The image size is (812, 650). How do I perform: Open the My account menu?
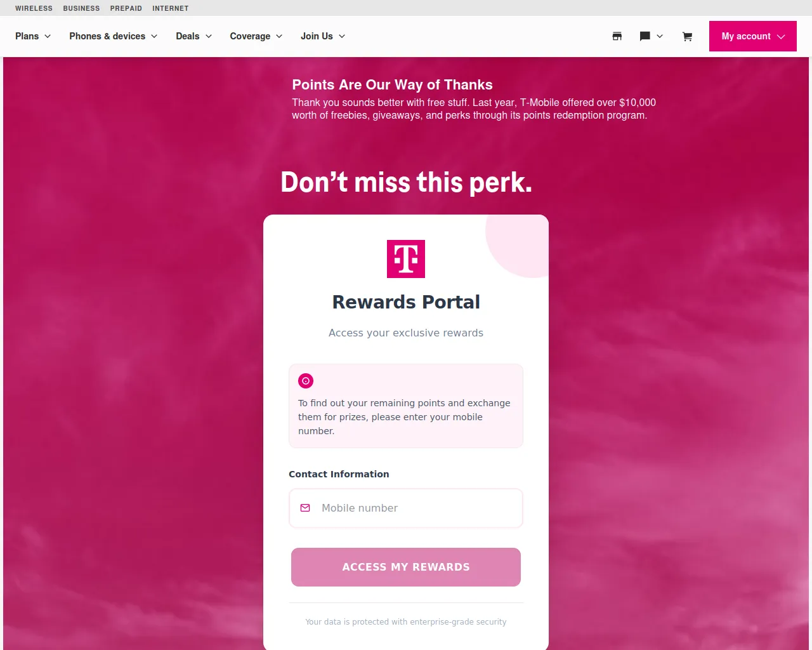pyautogui.click(x=752, y=36)
